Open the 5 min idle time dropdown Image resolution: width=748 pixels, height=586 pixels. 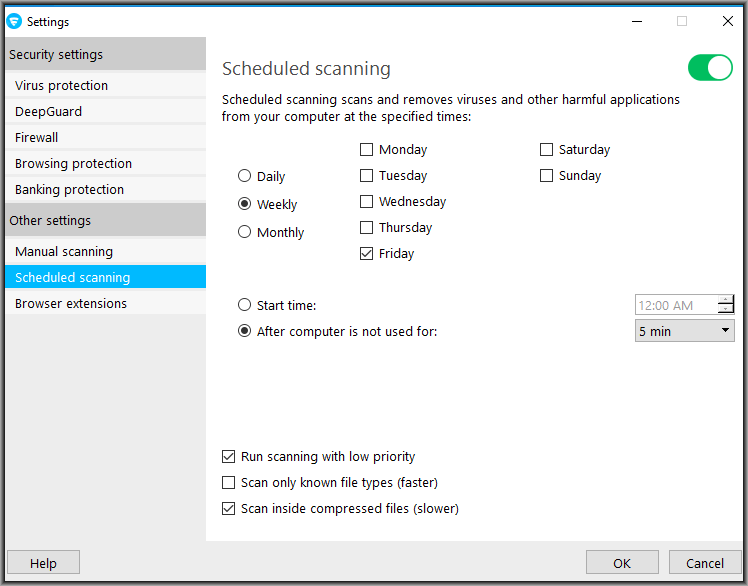pos(685,331)
